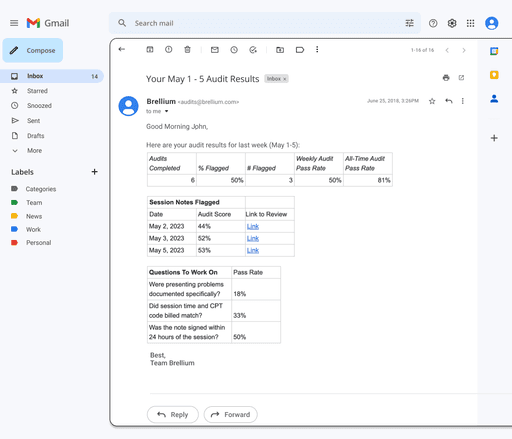Viewport: 512px width, 439px height.
Task: Expand the More sidebar section
Action: coord(27,151)
